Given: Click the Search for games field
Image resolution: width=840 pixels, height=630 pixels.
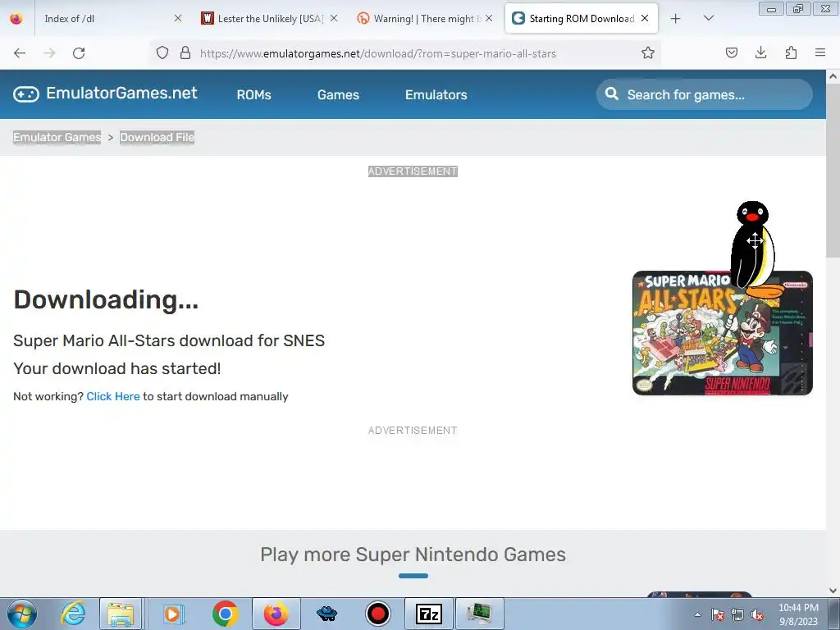Looking at the screenshot, I should click(x=705, y=95).
